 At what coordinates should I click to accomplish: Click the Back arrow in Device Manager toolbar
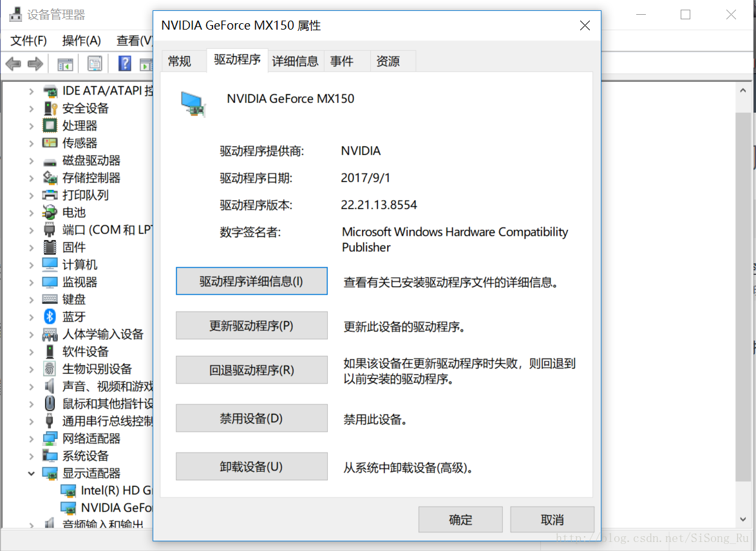tap(13, 64)
